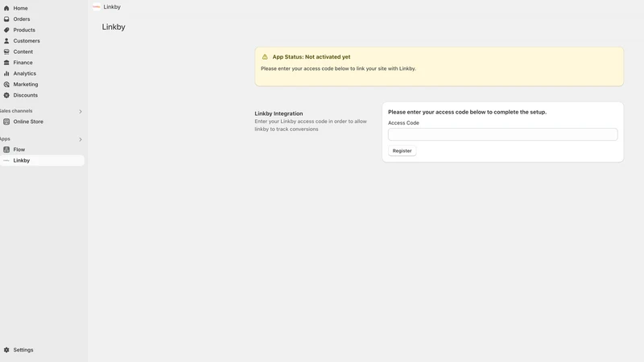This screenshot has width=644, height=362.
Task: Click the 'Access Code' field label
Action: [x=404, y=123]
